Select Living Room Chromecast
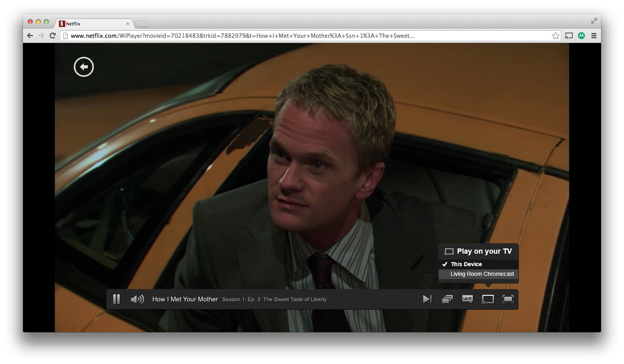624x364 pixels. pos(482,274)
